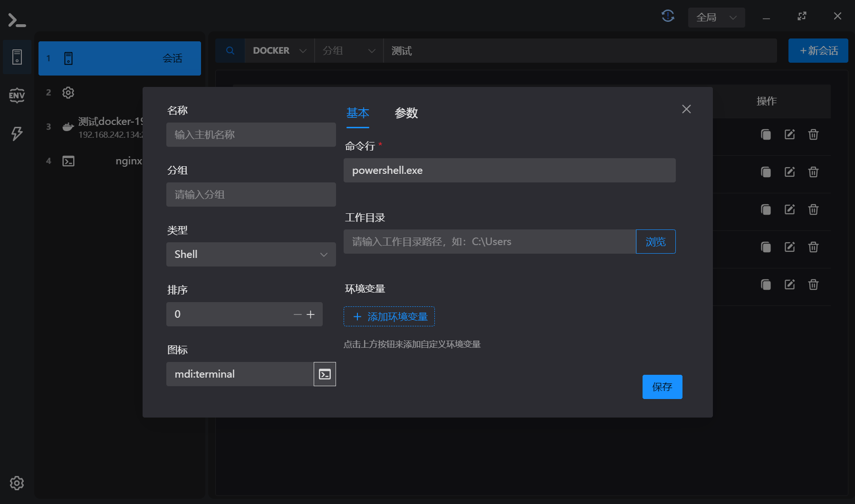The height and width of the screenshot is (504, 855).
Task: Click the 保存 save button
Action: tap(662, 387)
